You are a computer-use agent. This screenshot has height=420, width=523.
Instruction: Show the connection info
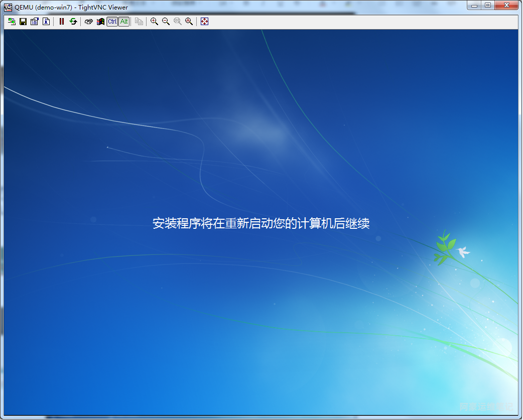[x=46, y=22]
